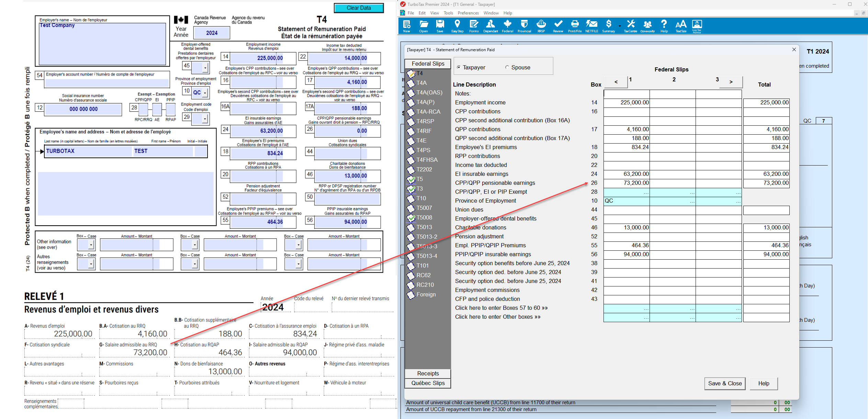
Task: Open TaxCentre from the toolbar
Action: (631, 26)
